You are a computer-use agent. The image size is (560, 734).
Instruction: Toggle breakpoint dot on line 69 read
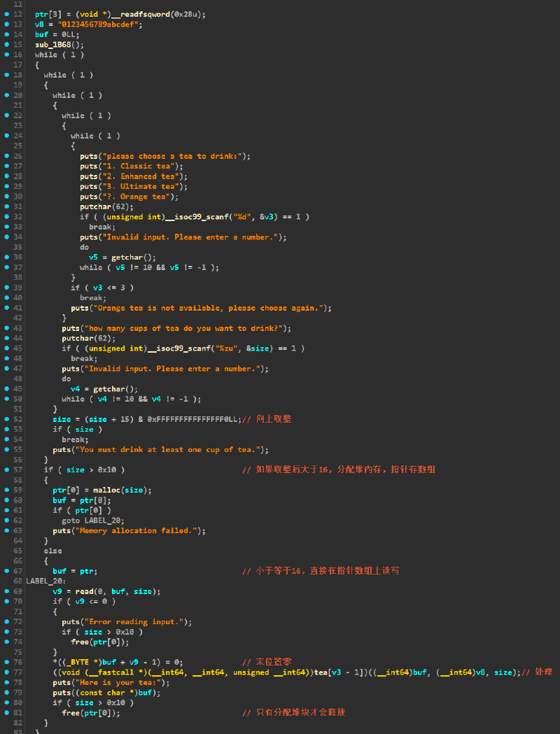point(6,591)
